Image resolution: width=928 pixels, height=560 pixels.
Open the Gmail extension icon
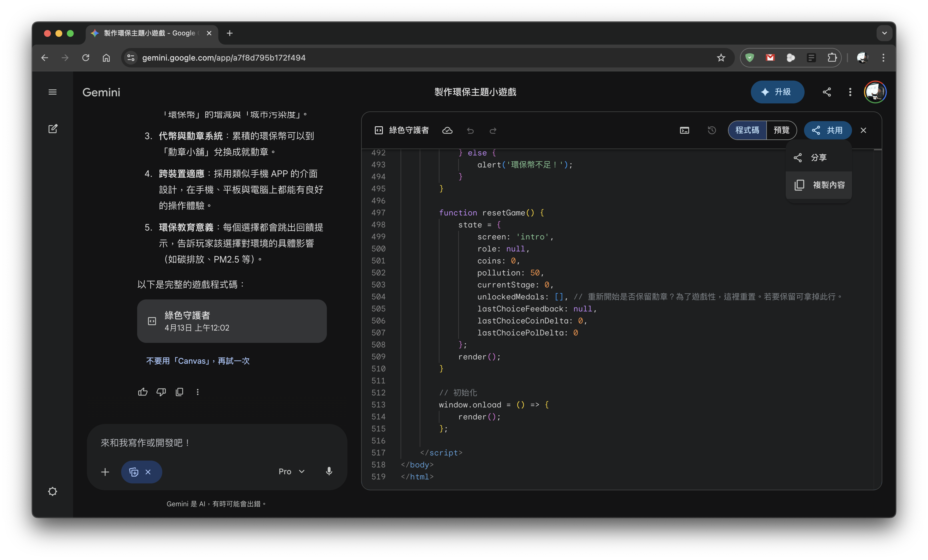(770, 58)
